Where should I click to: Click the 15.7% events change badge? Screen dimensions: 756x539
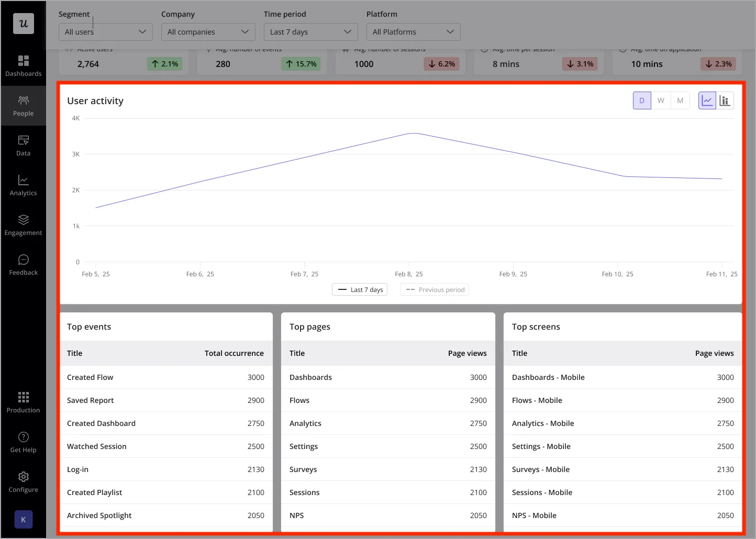301,64
